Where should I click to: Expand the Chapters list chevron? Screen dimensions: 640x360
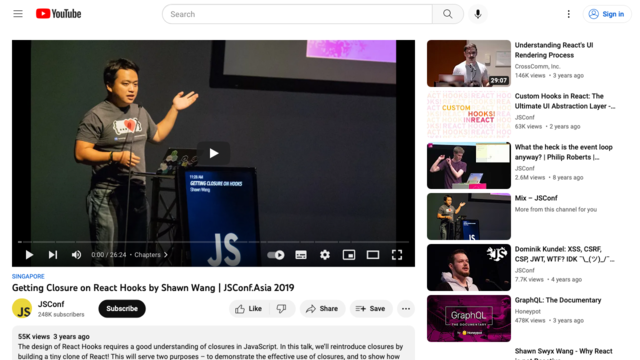[166, 255]
